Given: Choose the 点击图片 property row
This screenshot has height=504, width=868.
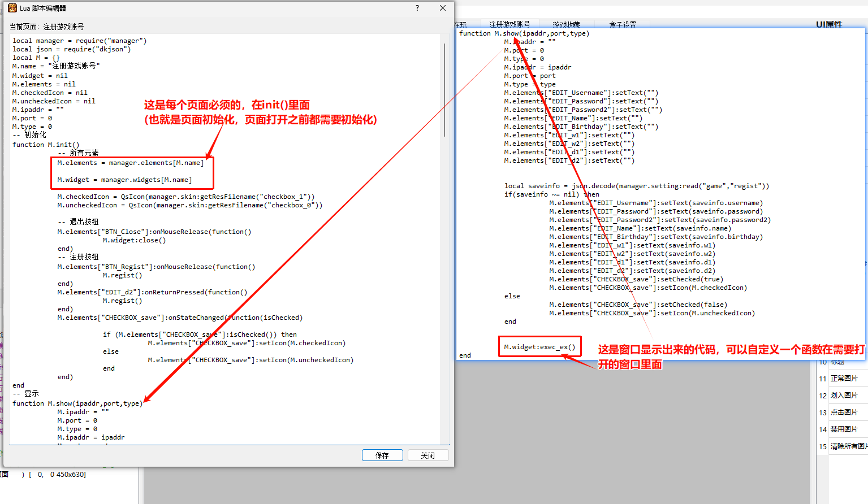Looking at the screenshot, I should [x=844, y=412].
